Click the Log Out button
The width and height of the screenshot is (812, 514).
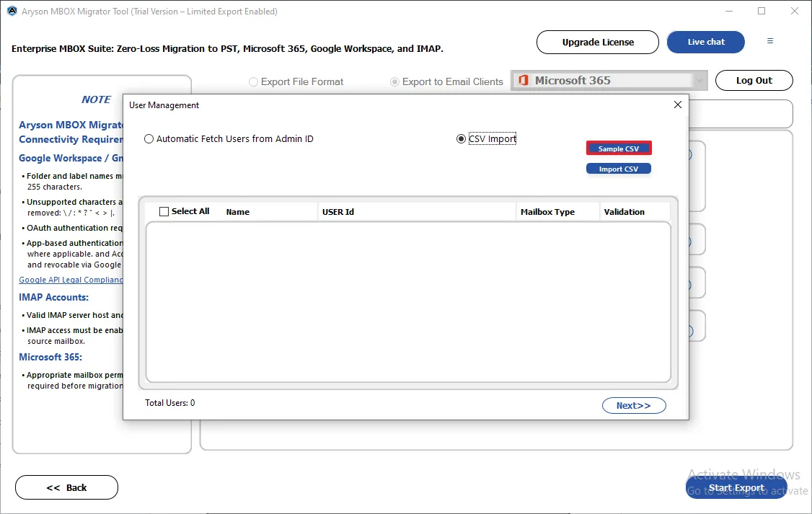pyautogui.click(x=754, y=80)
